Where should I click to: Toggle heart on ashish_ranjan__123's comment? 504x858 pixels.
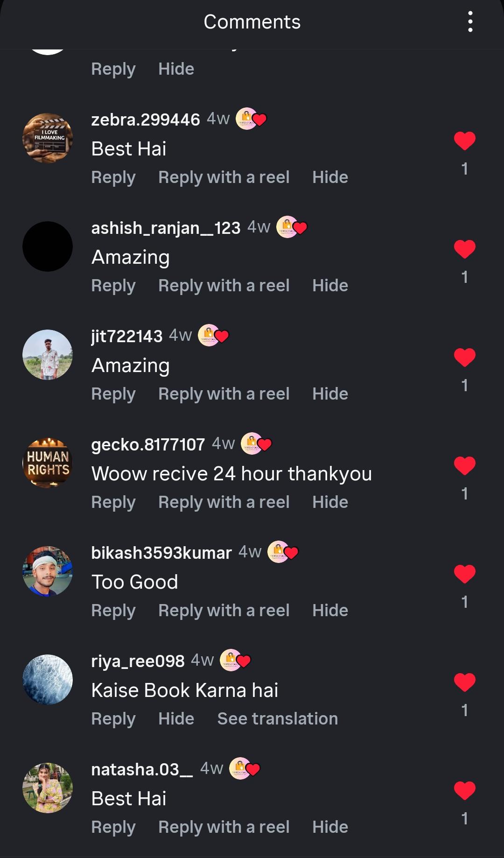point(465,249)
